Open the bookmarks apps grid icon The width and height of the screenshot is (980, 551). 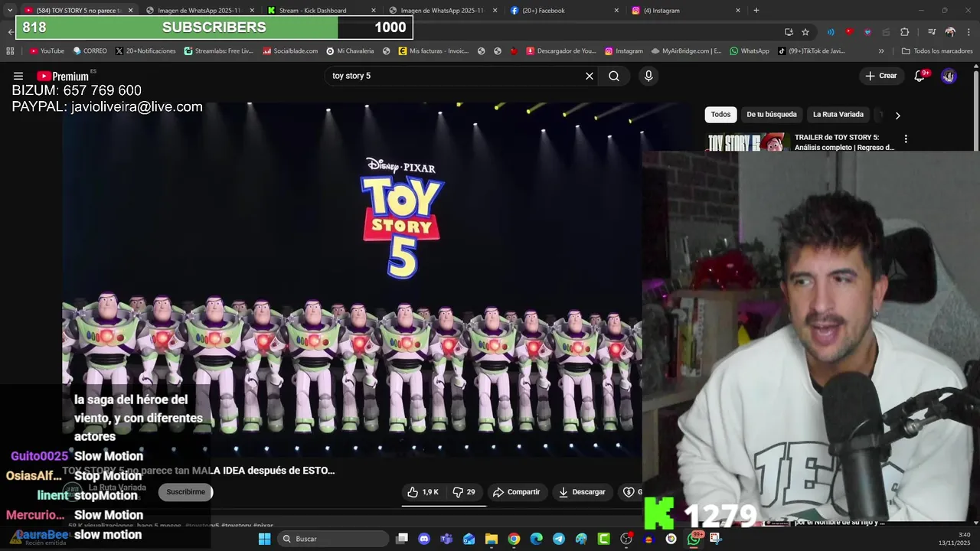pos(10,51)
